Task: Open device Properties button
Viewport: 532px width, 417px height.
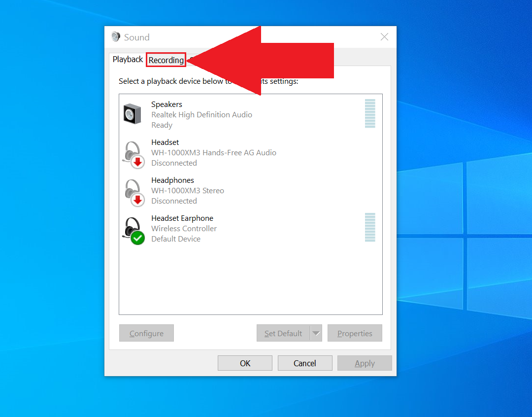Action: tap(355, 333)
